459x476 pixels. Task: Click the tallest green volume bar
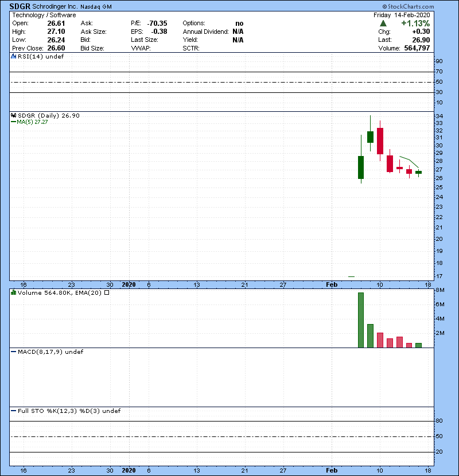[x=361, y=320]
